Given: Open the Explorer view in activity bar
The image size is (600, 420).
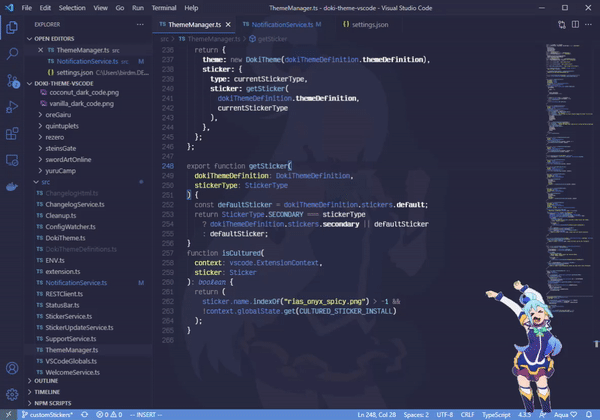Looking at the screenshot, I should click(12, 28).
